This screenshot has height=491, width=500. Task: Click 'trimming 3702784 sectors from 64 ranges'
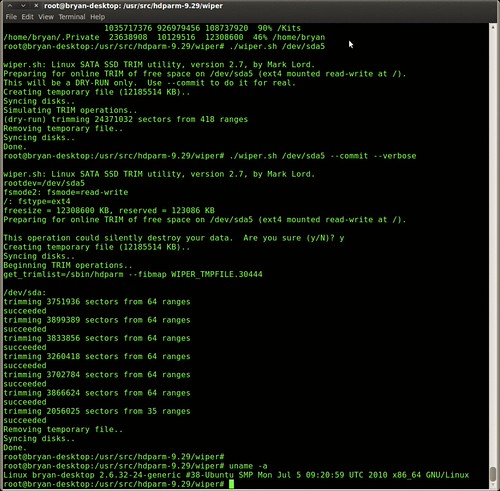click(97, 375)
